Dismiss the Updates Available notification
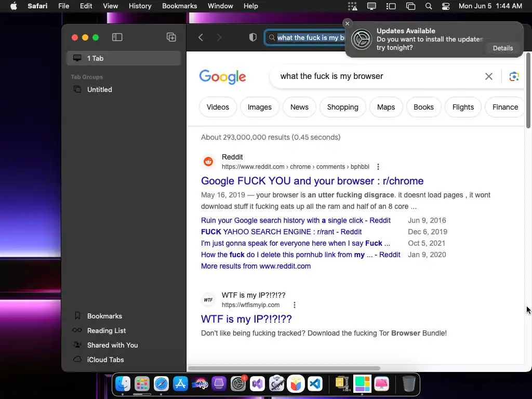This screenshot has width=532, height=399. (347, 23)
